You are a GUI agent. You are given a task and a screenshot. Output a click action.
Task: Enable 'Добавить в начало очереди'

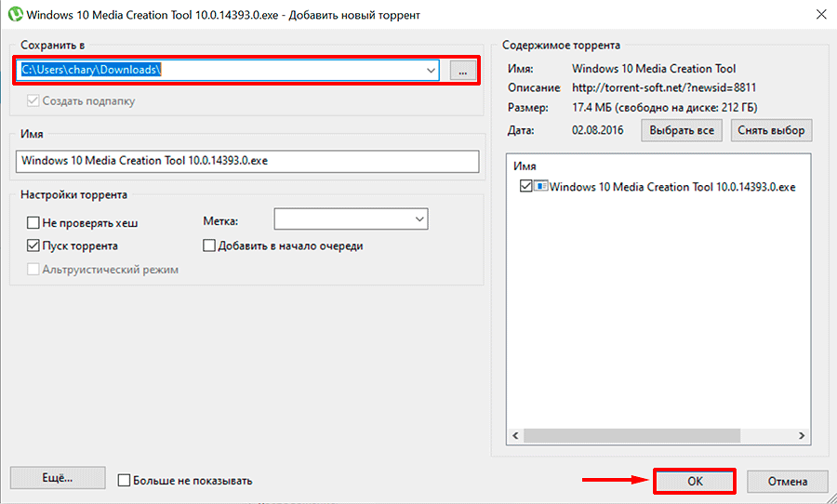(x=209, y=245)
